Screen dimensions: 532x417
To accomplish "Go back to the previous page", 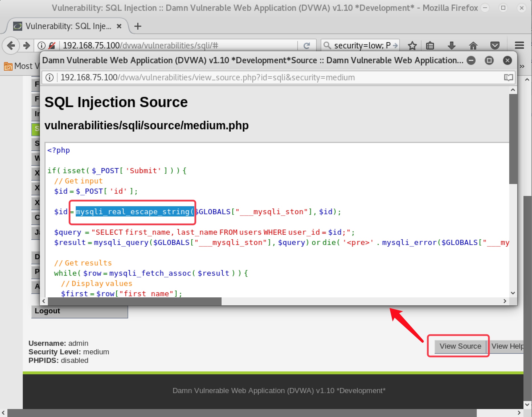I will 11,46.
